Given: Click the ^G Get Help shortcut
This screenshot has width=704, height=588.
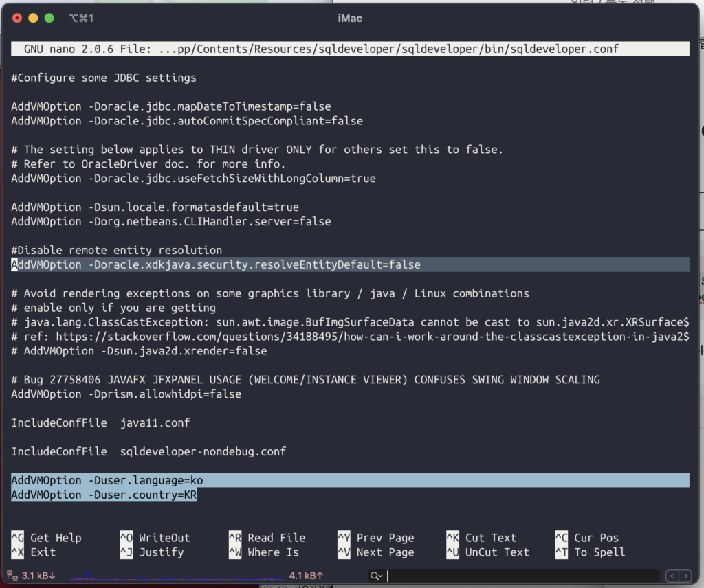Looking at the screenshot, I should click(x=46, y=538).
